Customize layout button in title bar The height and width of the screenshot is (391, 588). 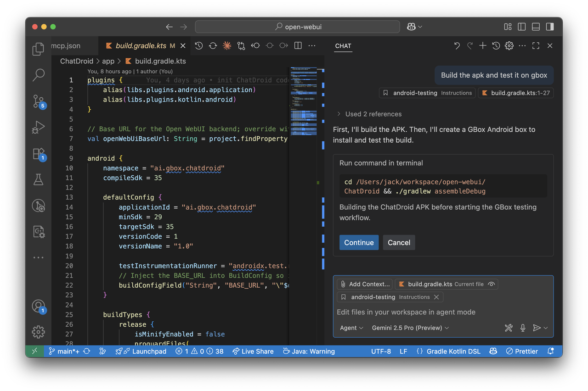click(x=508, y=27)
